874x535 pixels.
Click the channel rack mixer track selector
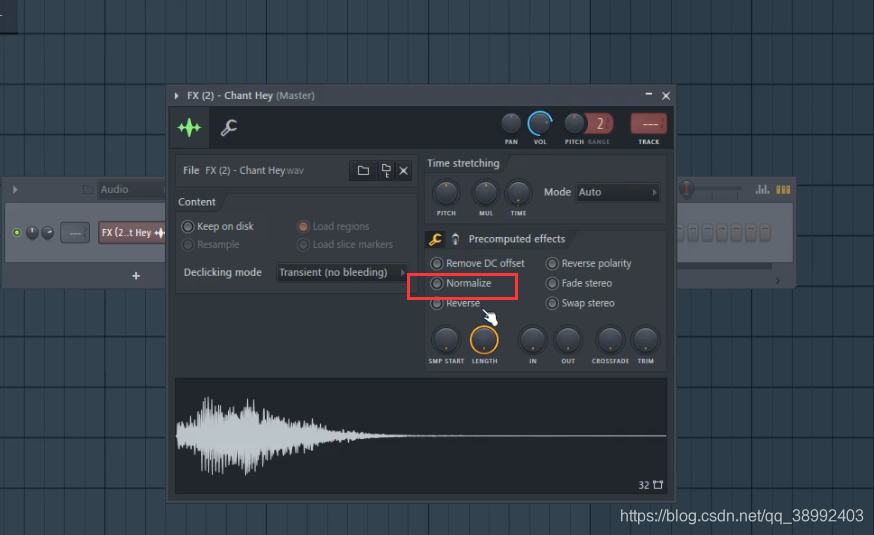pyautogui.click(x=75, y=233)
